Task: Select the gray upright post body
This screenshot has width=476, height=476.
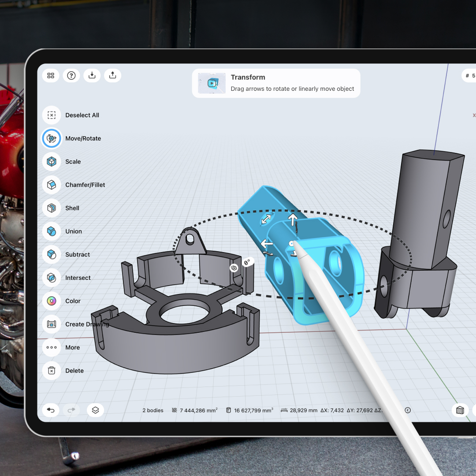Action: click(425, 212)
